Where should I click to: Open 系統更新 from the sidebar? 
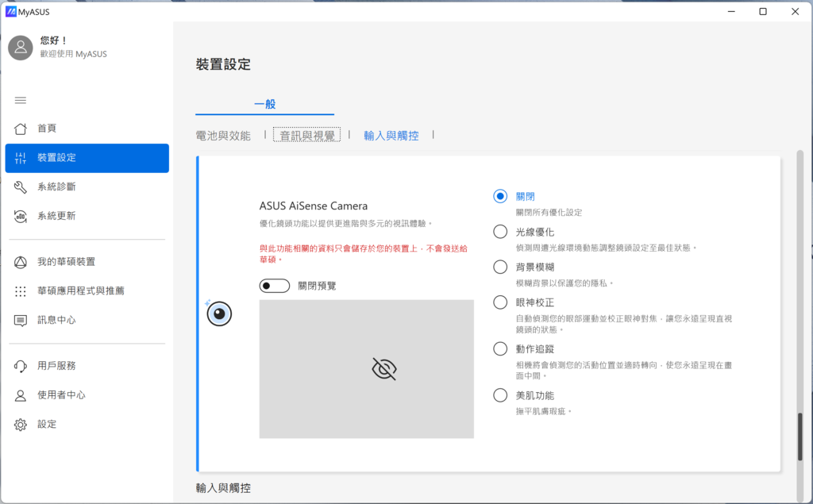tap(87, 216)
